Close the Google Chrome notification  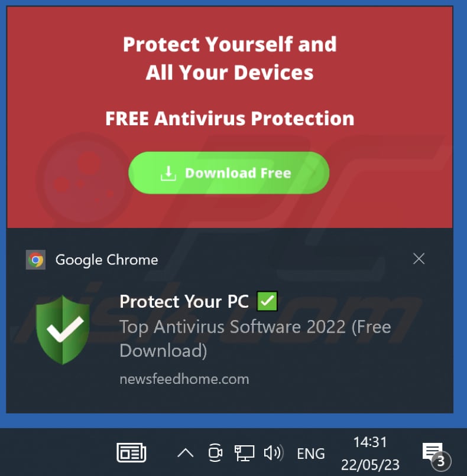pyautogui.click(x=419, y=259)
